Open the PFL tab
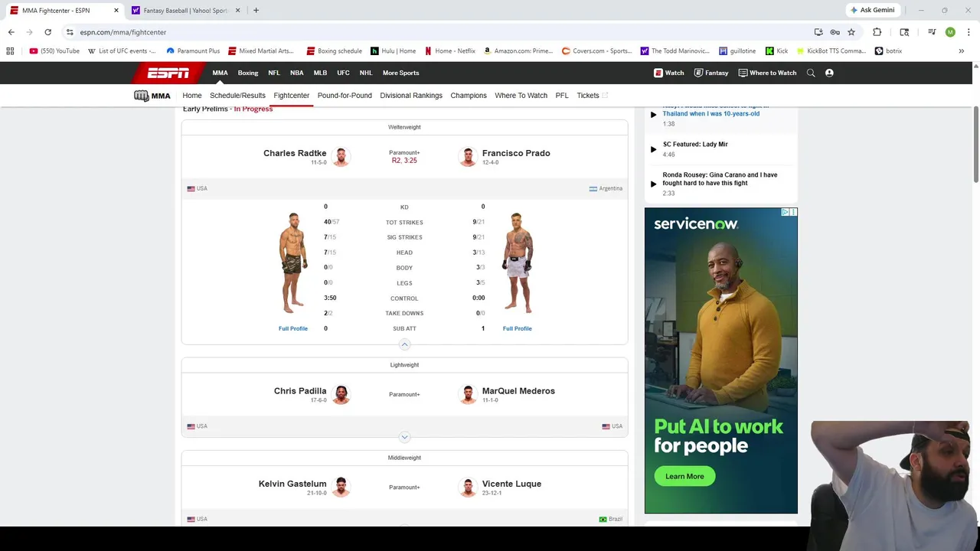 562,96
